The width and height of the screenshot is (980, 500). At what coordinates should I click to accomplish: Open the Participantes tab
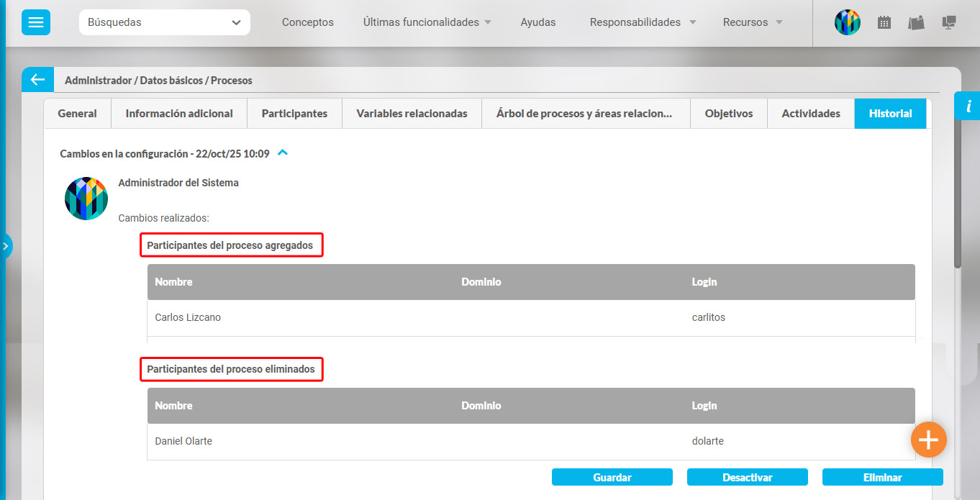pyautogui.click(x=294, y=113)
